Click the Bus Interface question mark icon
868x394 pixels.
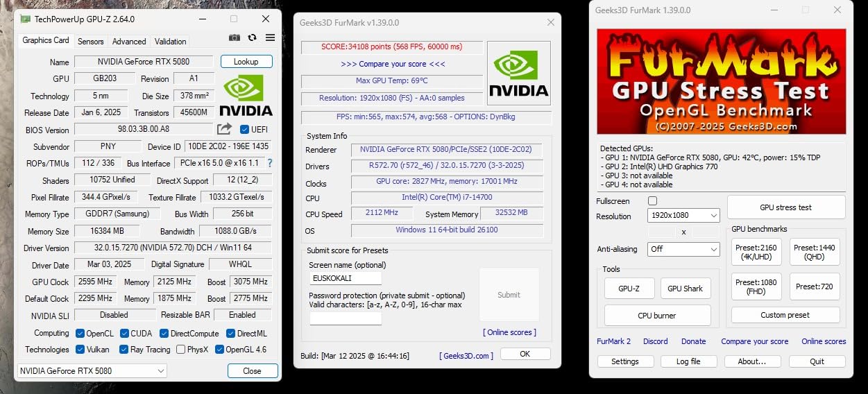pyautogui.click(x=270, y=163)
